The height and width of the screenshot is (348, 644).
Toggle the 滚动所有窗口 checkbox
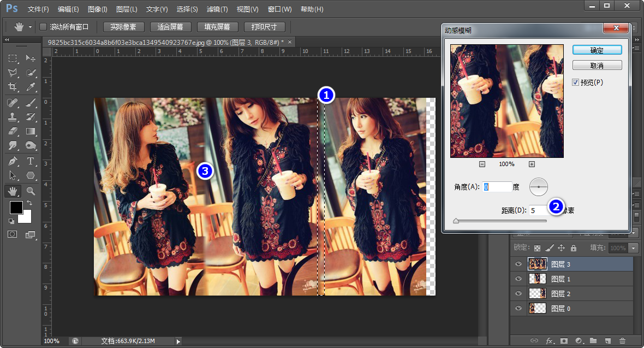pyautogui.click(x=43, y=27)
